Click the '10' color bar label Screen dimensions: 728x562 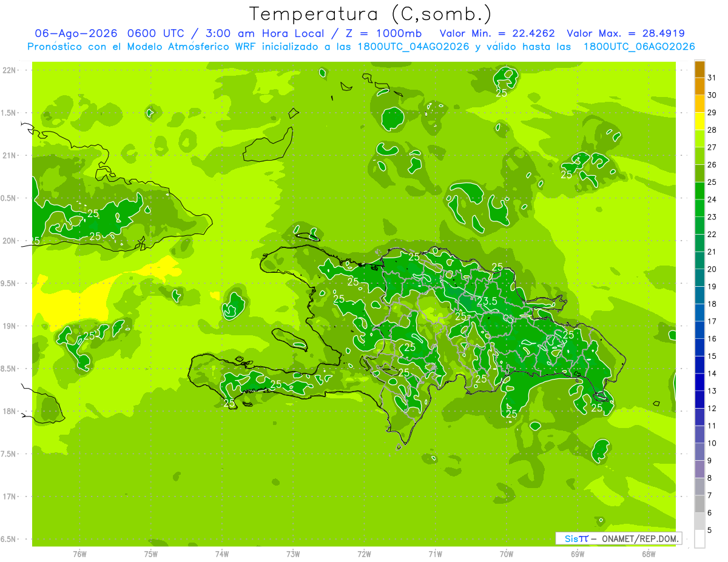point(712,443)
